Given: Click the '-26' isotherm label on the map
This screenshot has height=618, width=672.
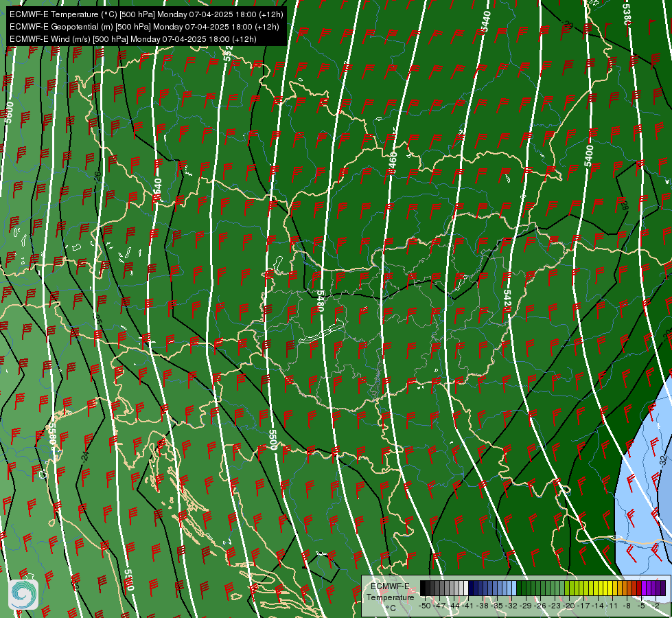Looking at the screenshot, I should tap(97, 176).
